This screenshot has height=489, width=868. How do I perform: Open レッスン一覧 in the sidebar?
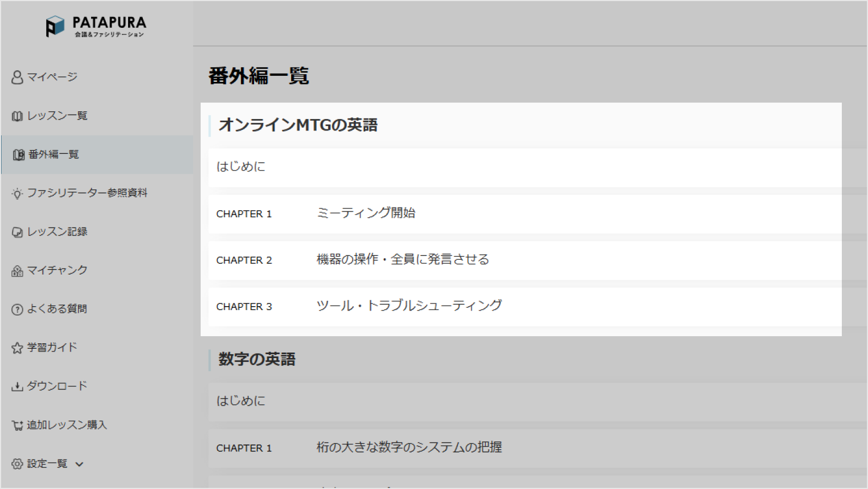pos(57,116)
